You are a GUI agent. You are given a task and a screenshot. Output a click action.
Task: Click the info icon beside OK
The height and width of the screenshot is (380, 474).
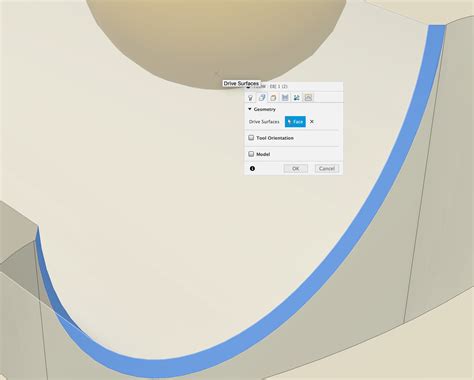coord(252,169)
